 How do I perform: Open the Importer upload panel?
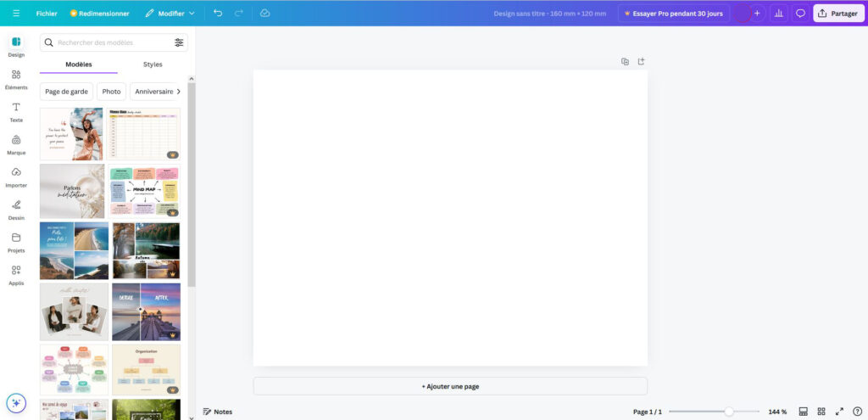16,176
